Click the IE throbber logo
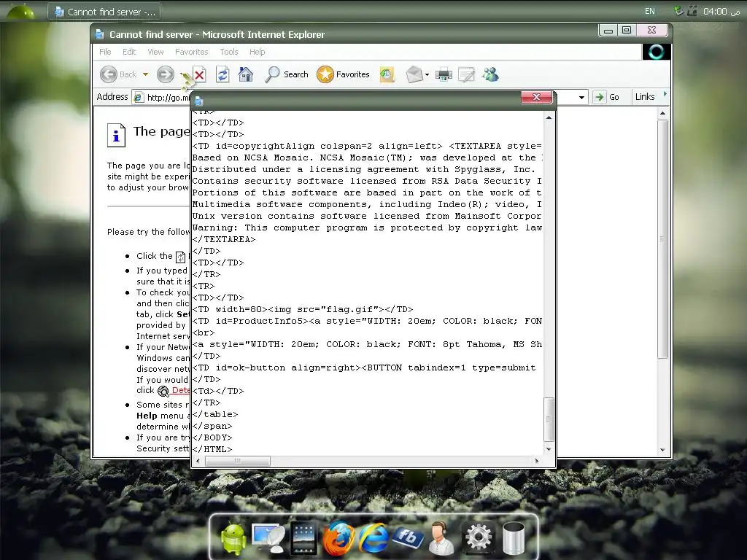747x560 pixels. pos(656,52)
